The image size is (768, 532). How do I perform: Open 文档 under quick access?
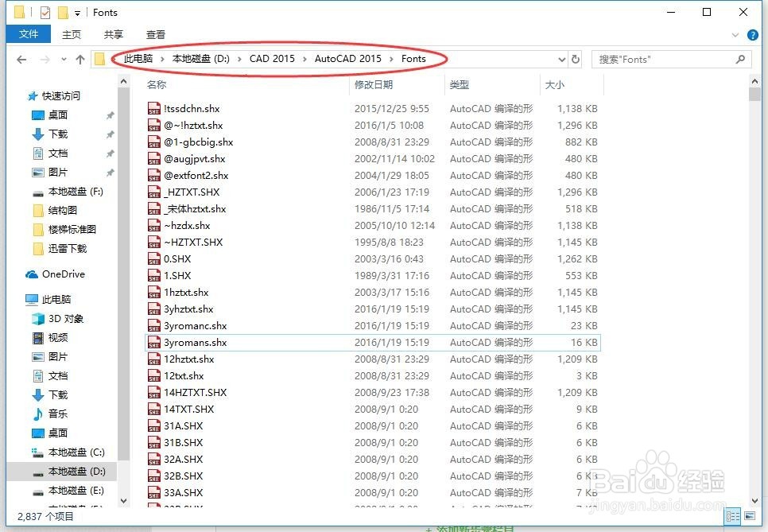click(58, 153)
